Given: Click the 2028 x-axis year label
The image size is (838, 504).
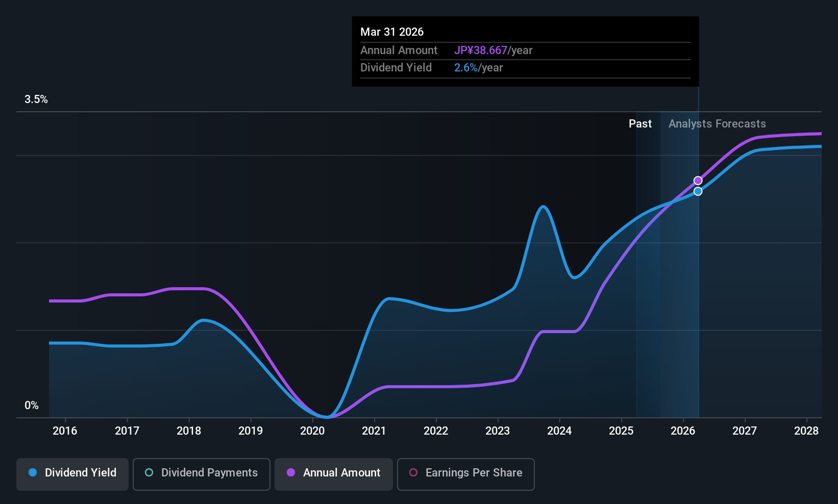Looking at the screenshot, I should [x=806, y=431].
